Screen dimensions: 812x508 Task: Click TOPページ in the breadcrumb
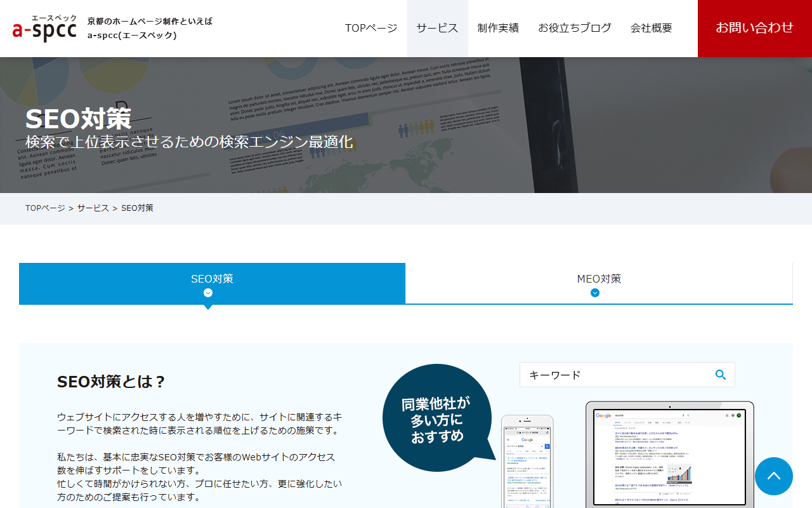coord(45,208)
